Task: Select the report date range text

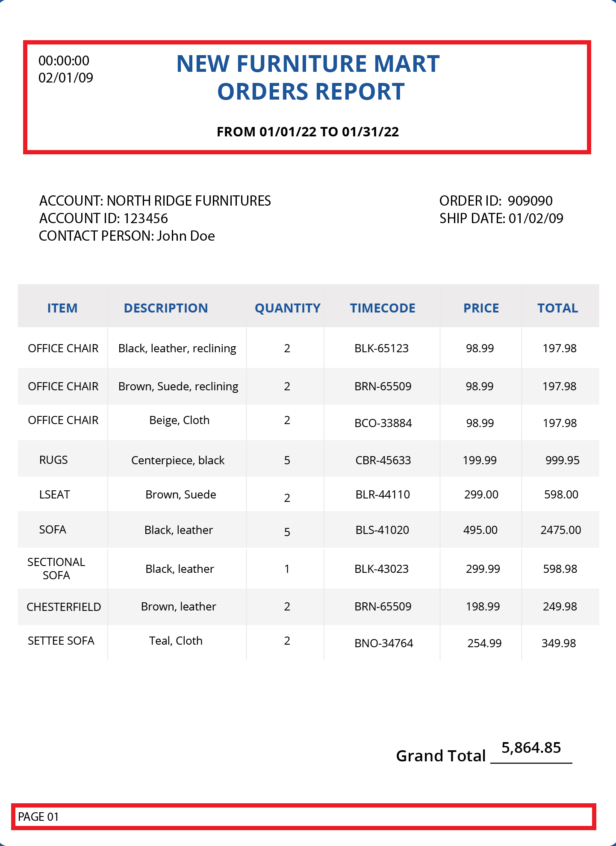Action: [308, 132]
